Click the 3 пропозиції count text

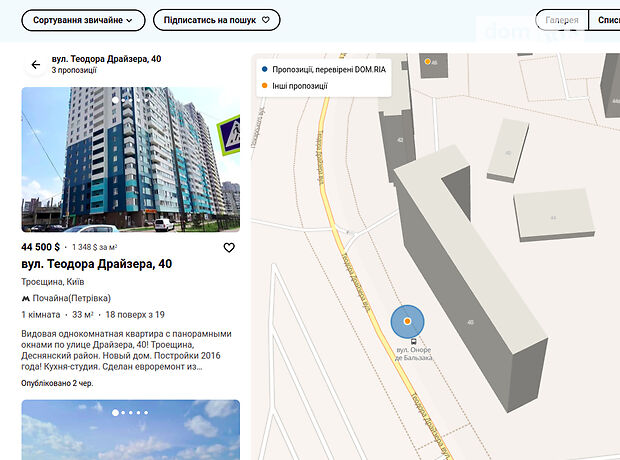click(x=74, y=70)
